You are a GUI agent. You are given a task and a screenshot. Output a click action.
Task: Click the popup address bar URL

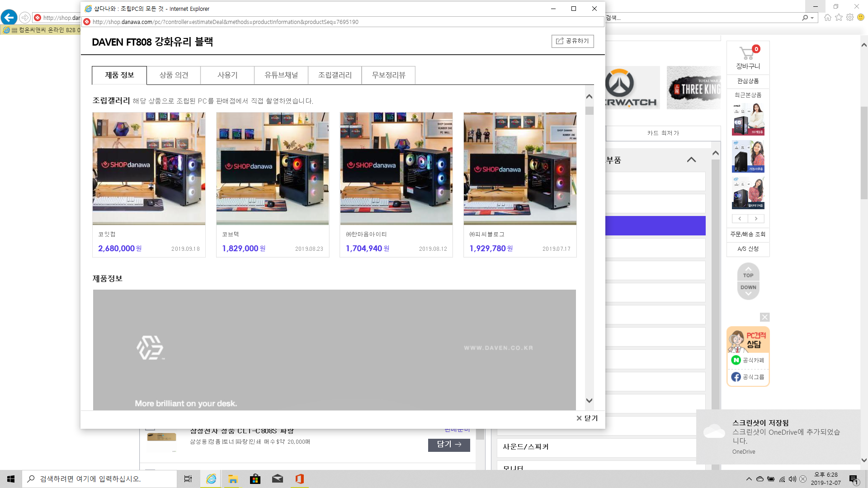[226, 22]
